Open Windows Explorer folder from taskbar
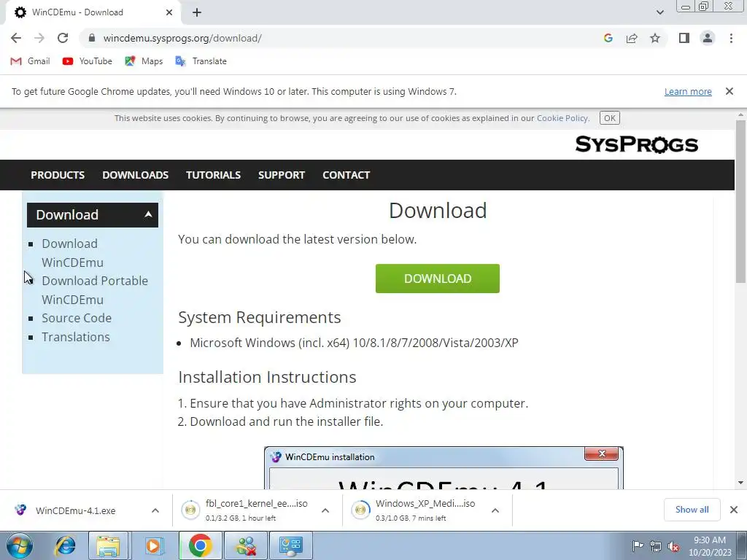 click(108, 545)
